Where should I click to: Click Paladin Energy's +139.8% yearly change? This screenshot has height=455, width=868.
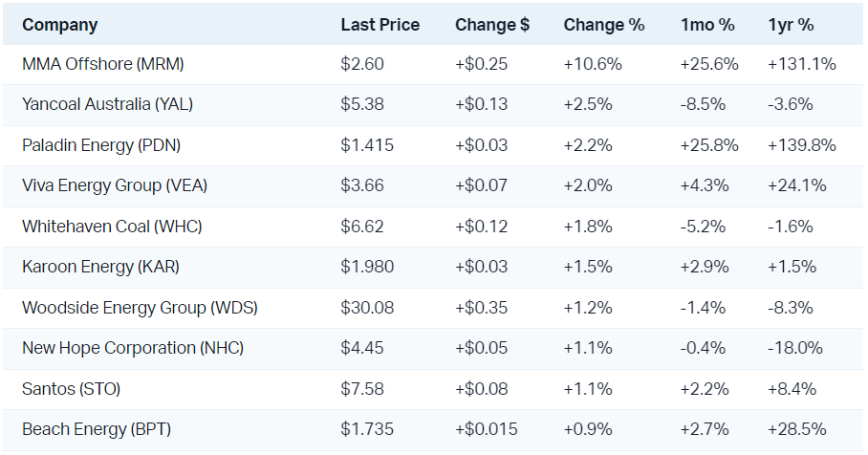pyautogui.click(x=801, y=145)
